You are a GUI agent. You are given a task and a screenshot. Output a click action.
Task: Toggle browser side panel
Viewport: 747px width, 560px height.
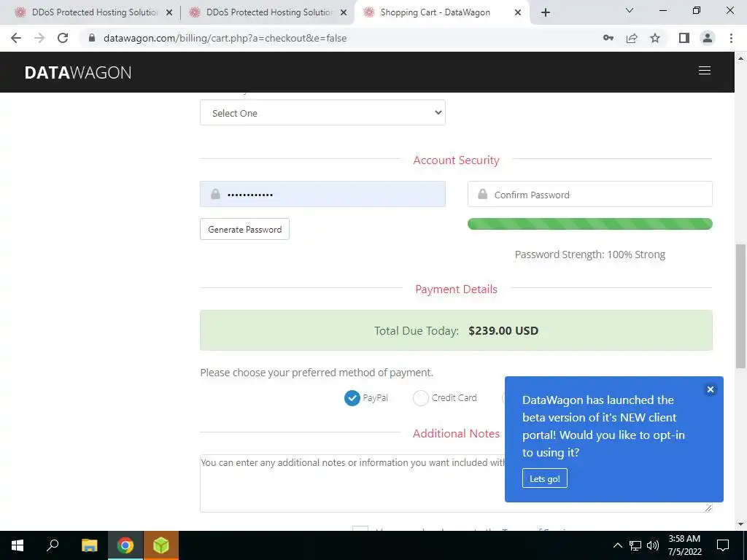coord(684,38)
